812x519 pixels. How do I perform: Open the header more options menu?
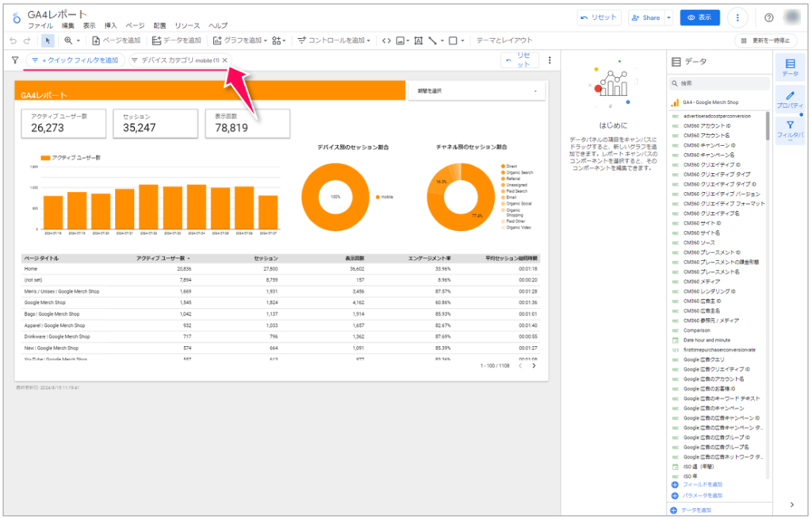click(x=737, y=17)
